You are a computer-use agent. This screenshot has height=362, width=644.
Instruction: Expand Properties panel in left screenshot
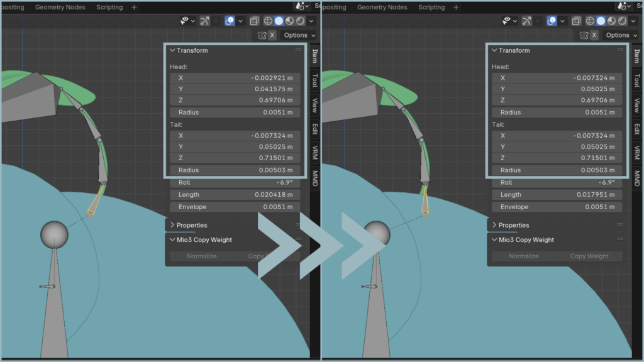[172, 225]
